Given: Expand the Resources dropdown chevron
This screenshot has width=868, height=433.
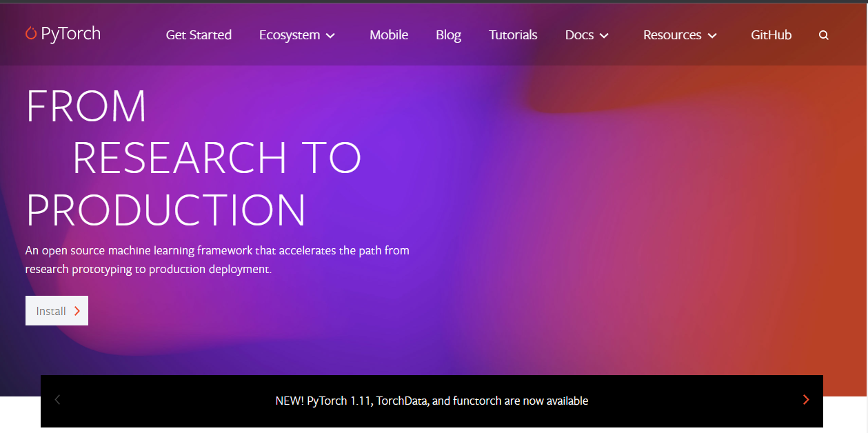Looking at the screenshot, I should tap(712, 35).
